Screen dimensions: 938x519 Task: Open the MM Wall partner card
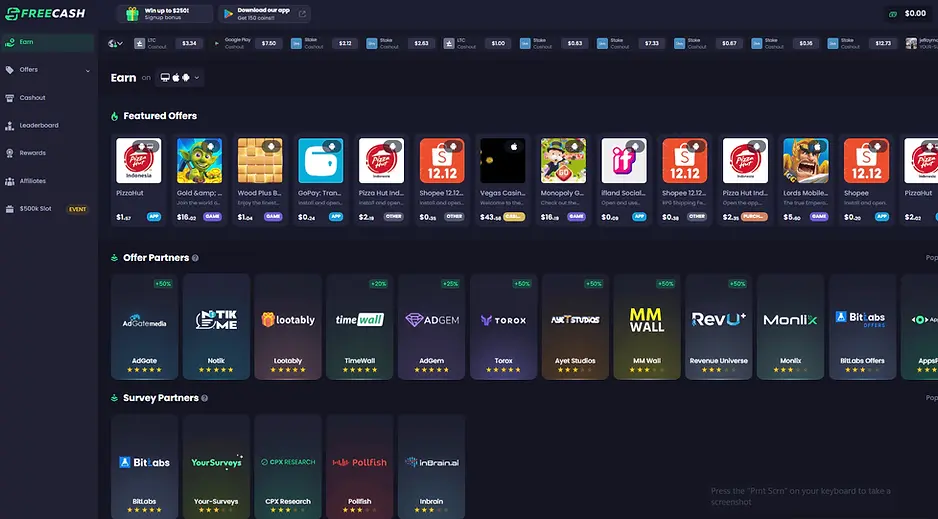point(647,326)
